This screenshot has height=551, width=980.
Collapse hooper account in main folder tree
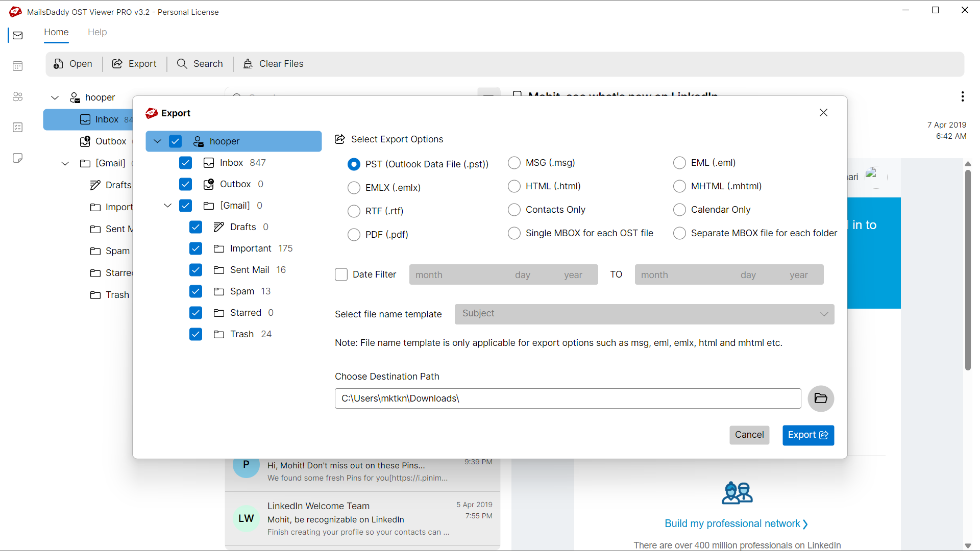[55, 97]
